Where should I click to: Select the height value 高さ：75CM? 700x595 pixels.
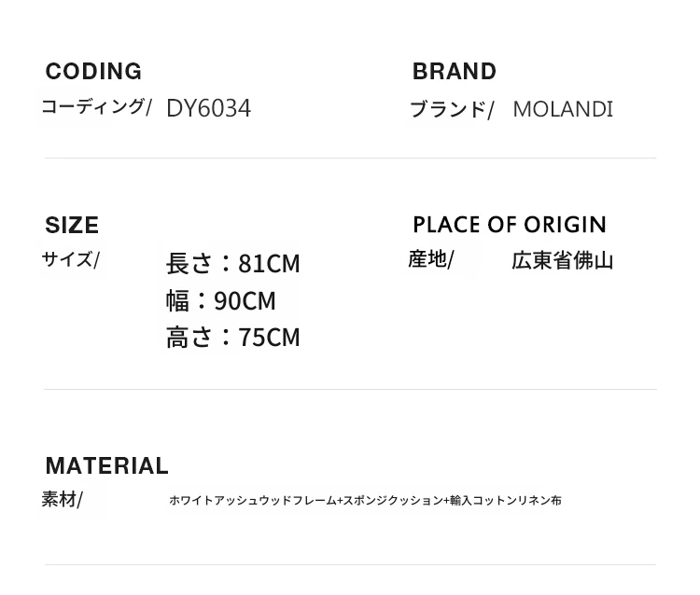coord(232,338)
